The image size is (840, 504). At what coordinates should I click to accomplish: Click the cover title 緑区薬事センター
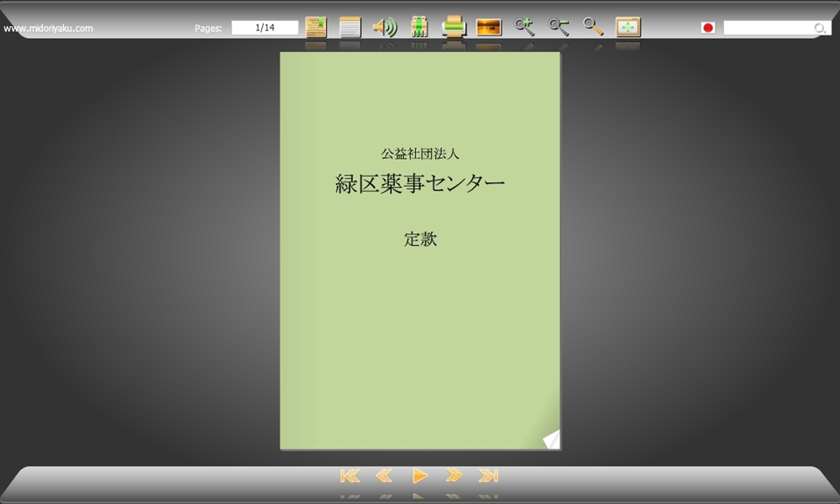point(420,184)
